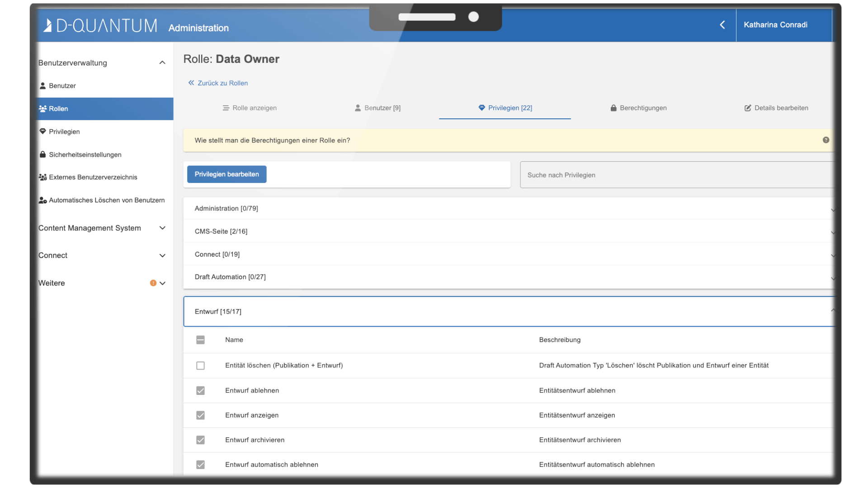Click the help question mark icon
868x488 pixels.
click(x=826, y=140)
